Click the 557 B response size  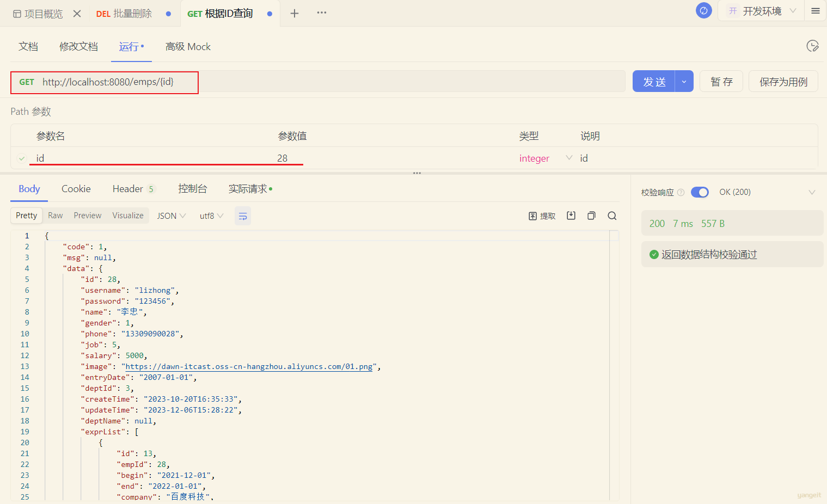713,224
